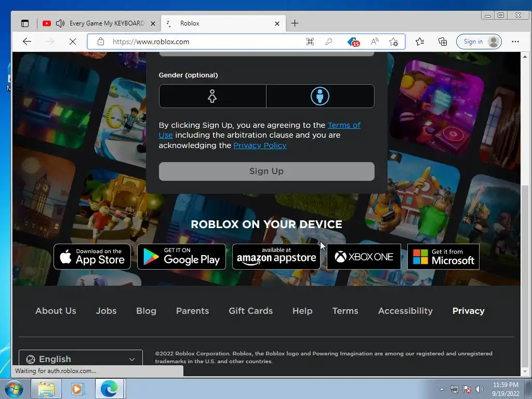Open the About Us footer link
This screenshot has height=399, width=532.
(56, 311)
